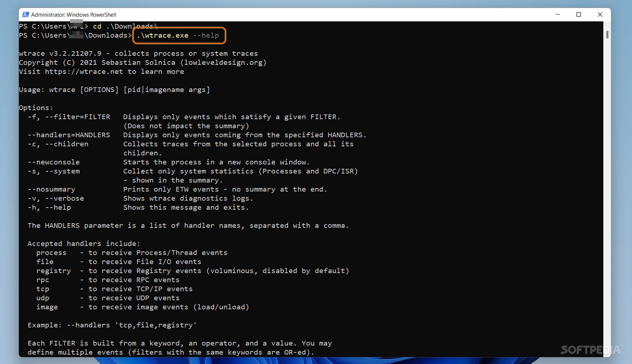Click 'Shows wtrace diagnostics logs.' description
Screen dimensions: 632x364
pyautogui.click(x=188, y=198)
